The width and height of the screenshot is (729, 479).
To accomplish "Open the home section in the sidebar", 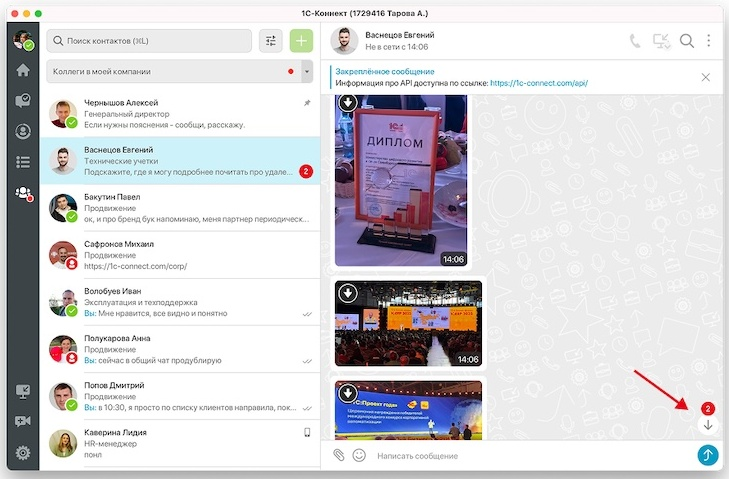I will pyautogui.click(x=22, y=70).
